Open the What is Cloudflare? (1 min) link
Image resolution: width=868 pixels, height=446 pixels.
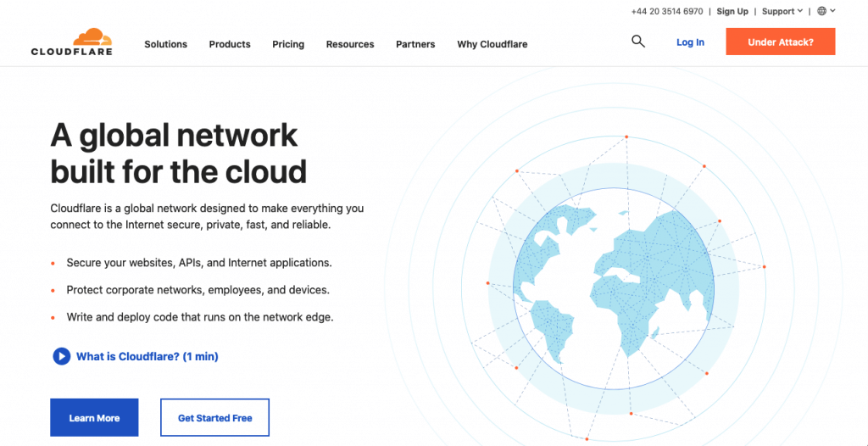coord(147,356)
